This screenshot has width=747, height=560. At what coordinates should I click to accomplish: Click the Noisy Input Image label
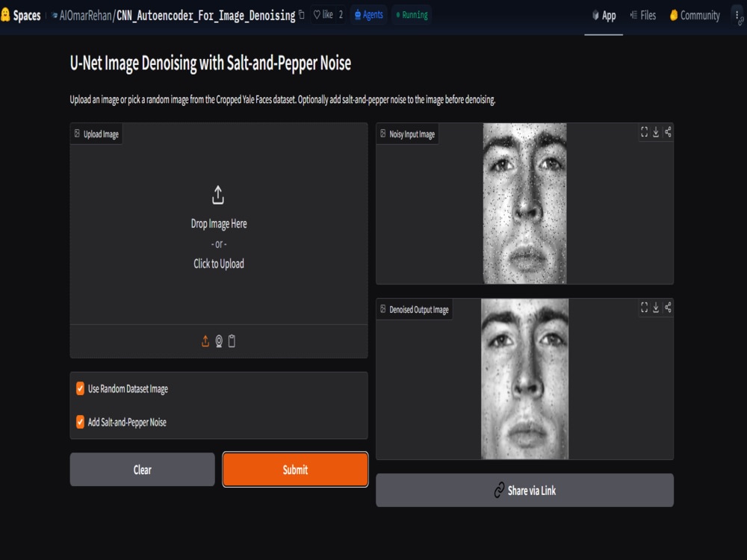[407, 134]
